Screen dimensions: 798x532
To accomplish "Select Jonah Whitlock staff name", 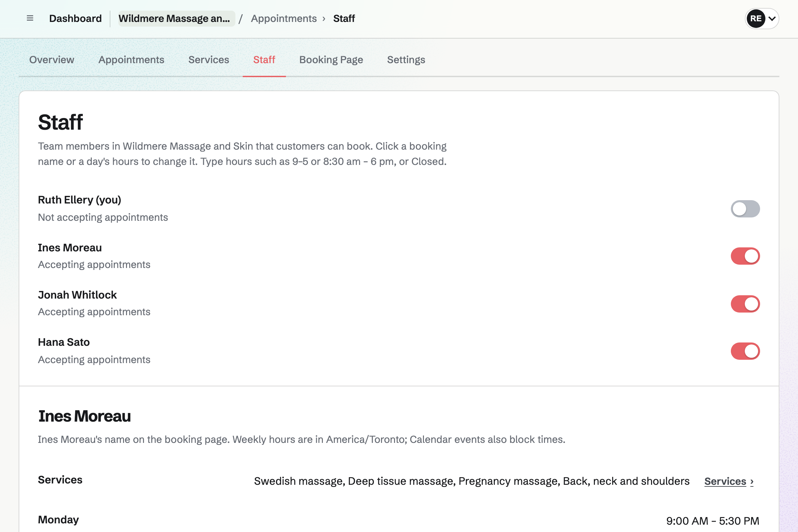I will [x=77, y=295].
